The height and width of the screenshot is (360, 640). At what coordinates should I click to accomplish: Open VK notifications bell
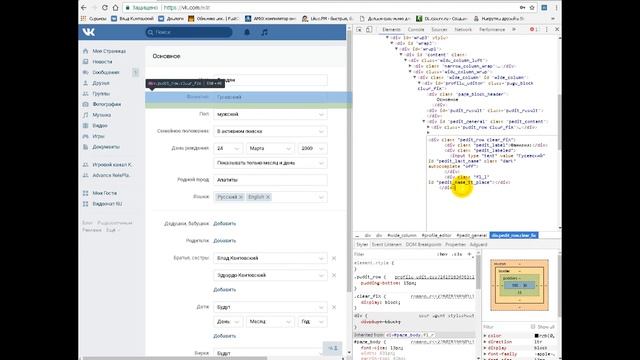(247, 32)
